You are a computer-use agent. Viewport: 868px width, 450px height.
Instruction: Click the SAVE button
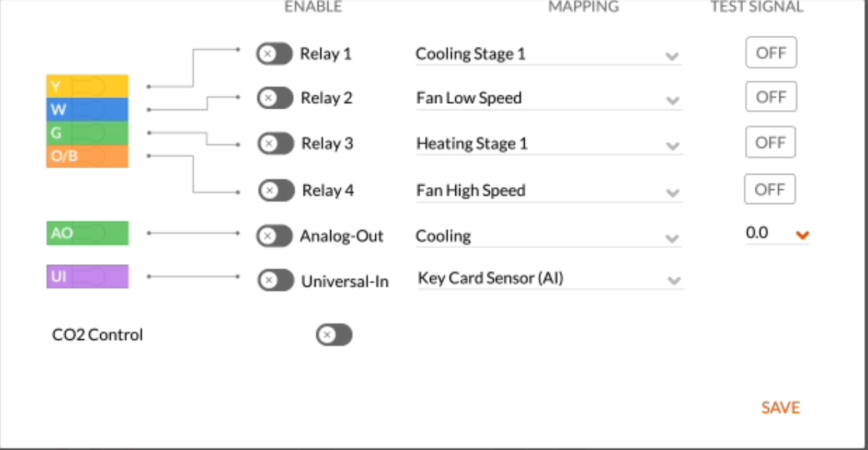pos(780,407)
